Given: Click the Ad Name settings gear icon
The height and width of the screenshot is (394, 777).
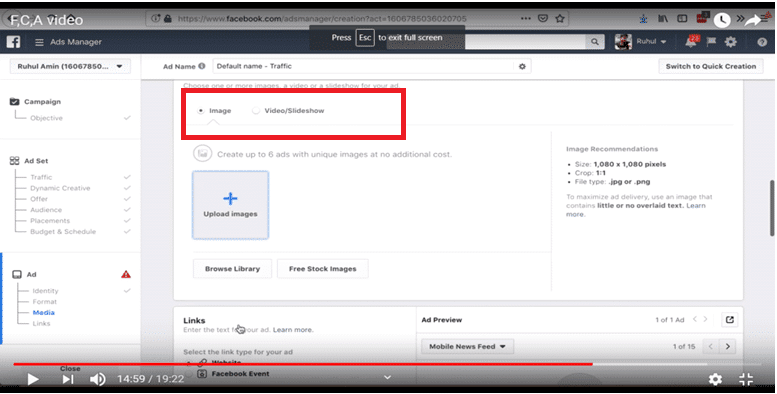Looking at the screenshot, I should click(x=522, y=66).
